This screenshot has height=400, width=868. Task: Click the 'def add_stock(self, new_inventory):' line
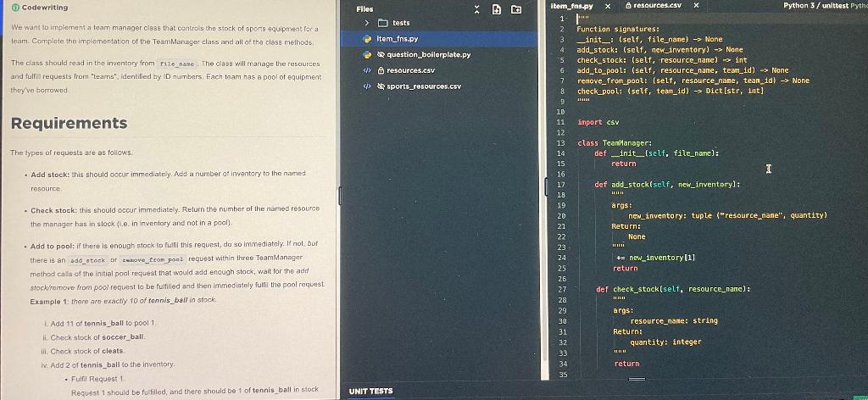[667, 185]
